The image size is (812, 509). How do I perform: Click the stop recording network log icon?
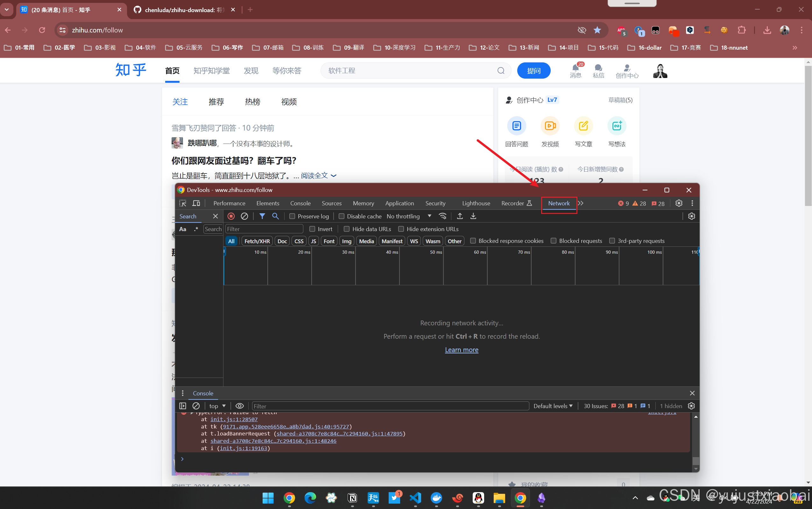pyautogui.click(x=231, y=216)
